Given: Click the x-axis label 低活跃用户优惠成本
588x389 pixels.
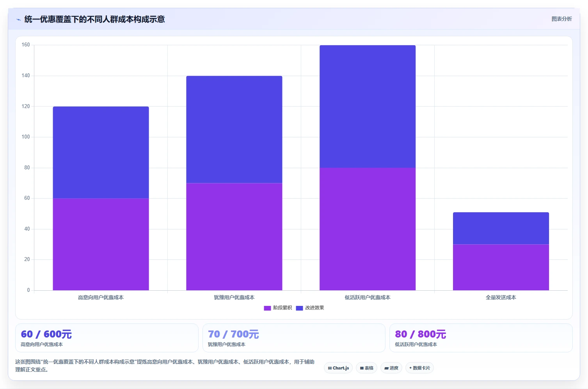Looking at the screenshot, I should pyautogui.click(x=368, y=297).
